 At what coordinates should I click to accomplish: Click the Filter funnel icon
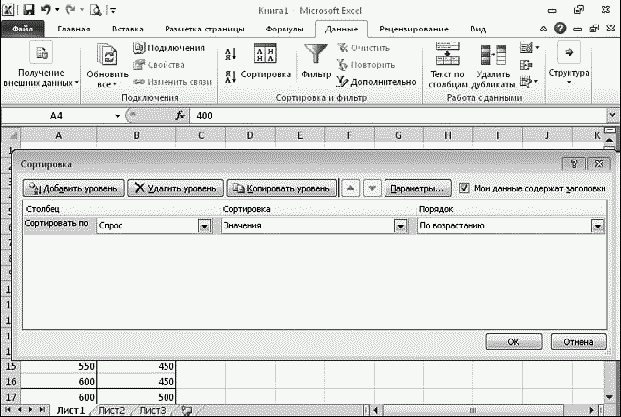click(x=315, y=55)
